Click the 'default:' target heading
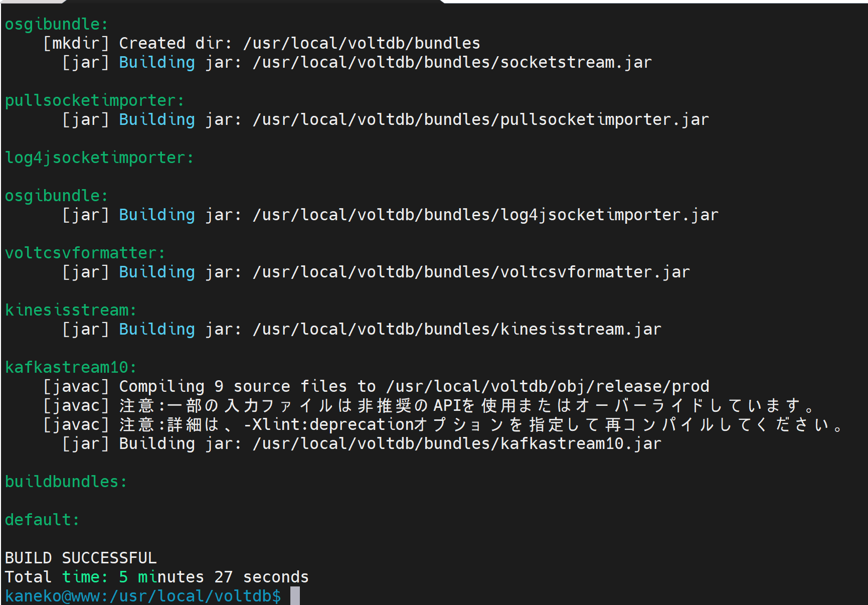Image resolution: width=868 pixels, height=605 pixels. coord(42,520)
